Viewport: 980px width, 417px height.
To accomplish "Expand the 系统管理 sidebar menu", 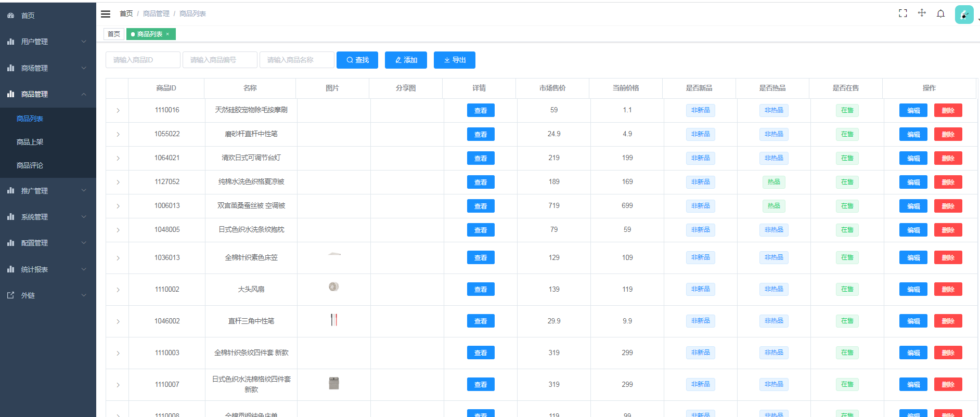I will coord(48,217).
